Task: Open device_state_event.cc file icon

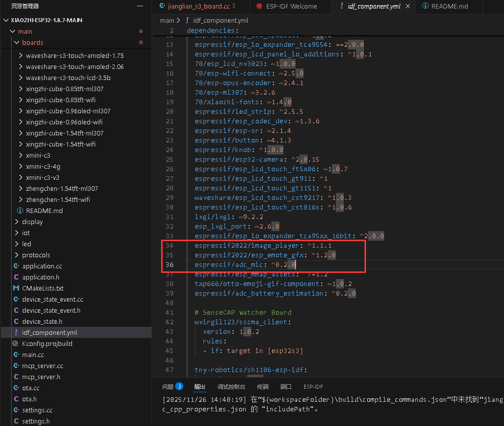Action: [x=17, y=299]
